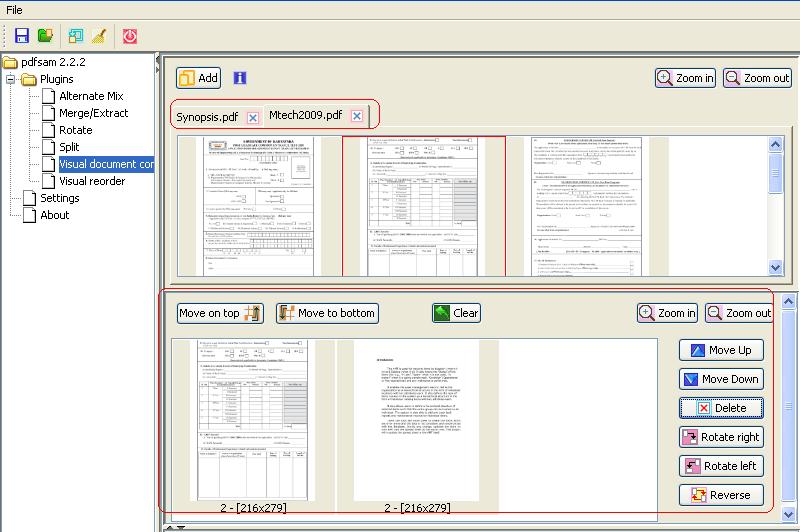Open the File menu
The width and height of the screenshot is (800, 532).
pyautogui.click(x=15, y=9)
